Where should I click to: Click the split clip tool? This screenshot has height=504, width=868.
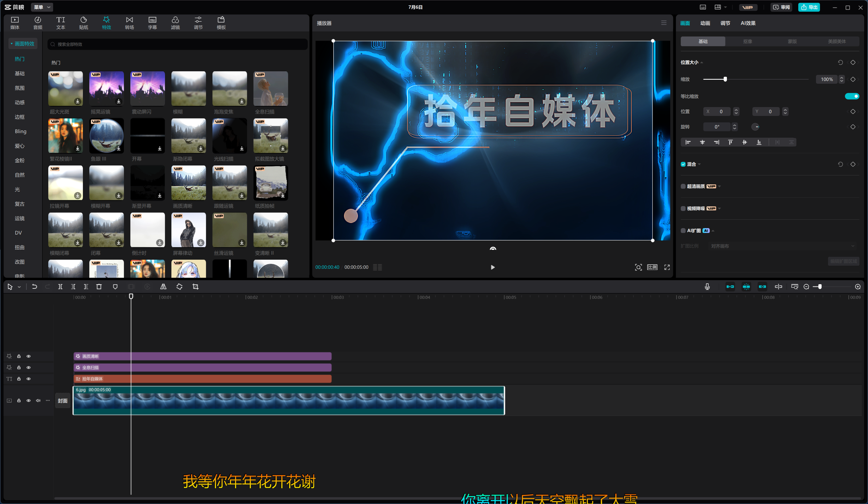pos(60,287)
